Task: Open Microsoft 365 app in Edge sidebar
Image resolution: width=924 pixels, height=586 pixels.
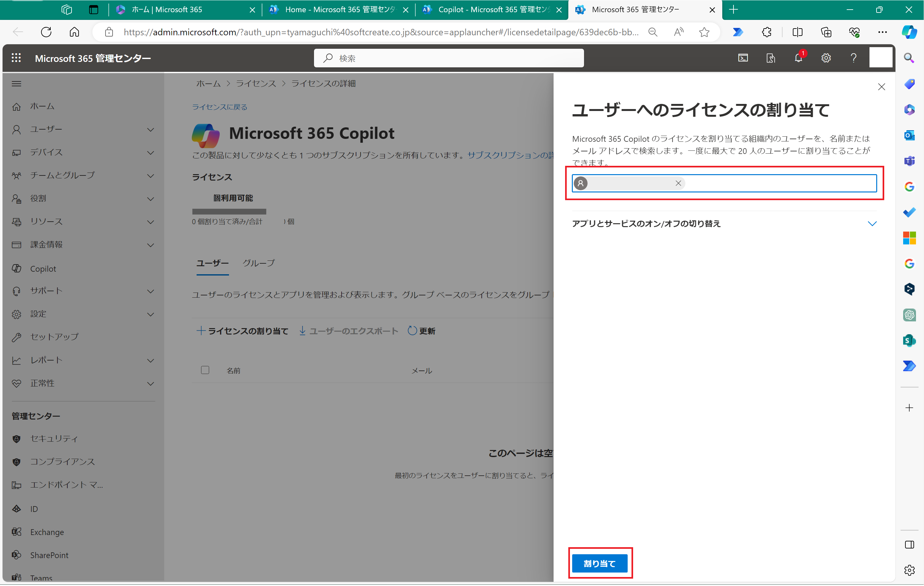Action: click(x=910, y=110)
